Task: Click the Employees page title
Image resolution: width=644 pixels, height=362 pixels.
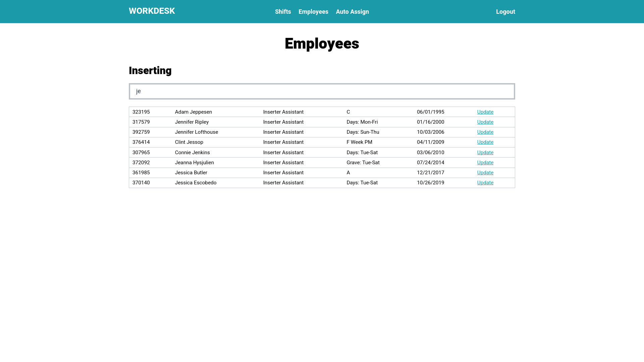Action: click(322, 44)
